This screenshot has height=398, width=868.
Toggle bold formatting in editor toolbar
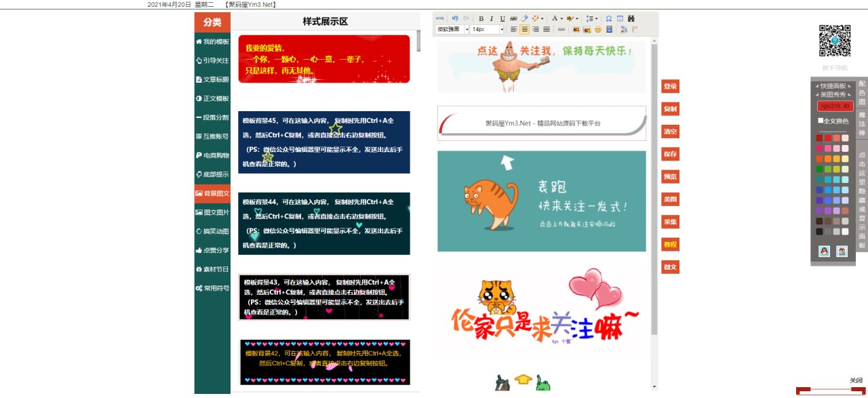(481, 19)
